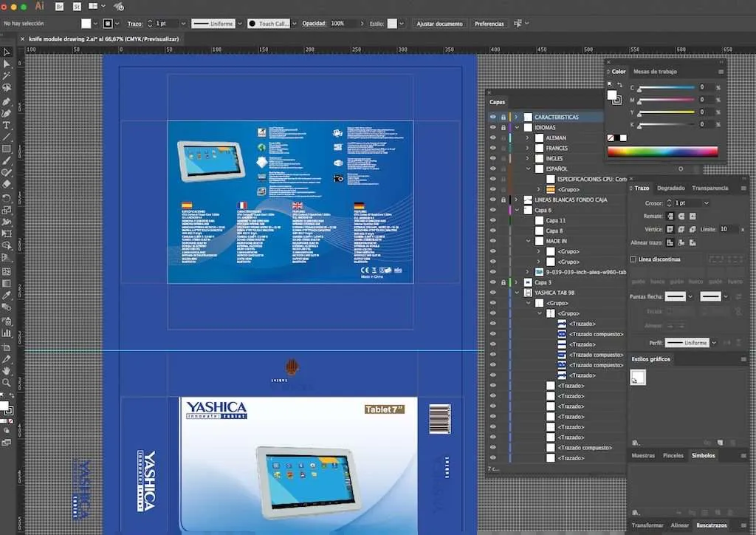Select the Rotate tool

click(7, 197)
